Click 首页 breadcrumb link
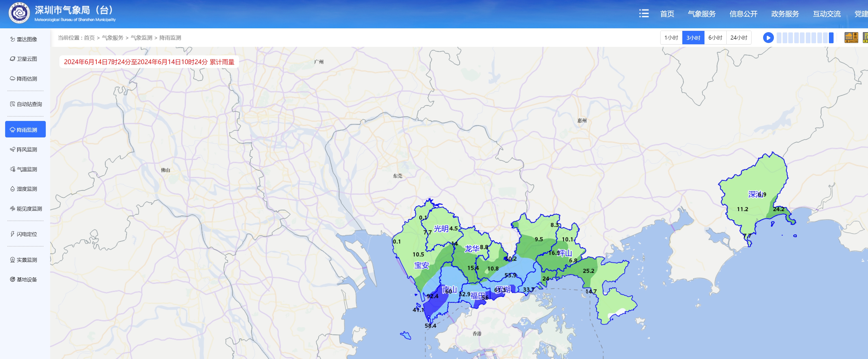 click(x=89, y=38)
